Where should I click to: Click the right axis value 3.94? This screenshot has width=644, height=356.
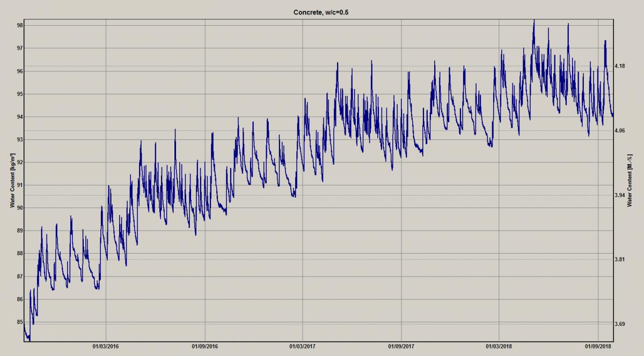click(x=621, y=195)
